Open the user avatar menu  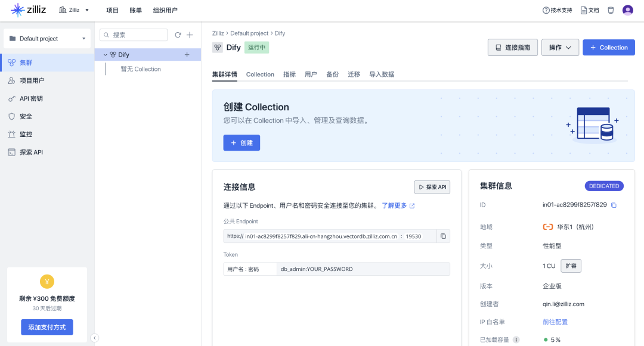pyautogui.click(x=628, y=10)
